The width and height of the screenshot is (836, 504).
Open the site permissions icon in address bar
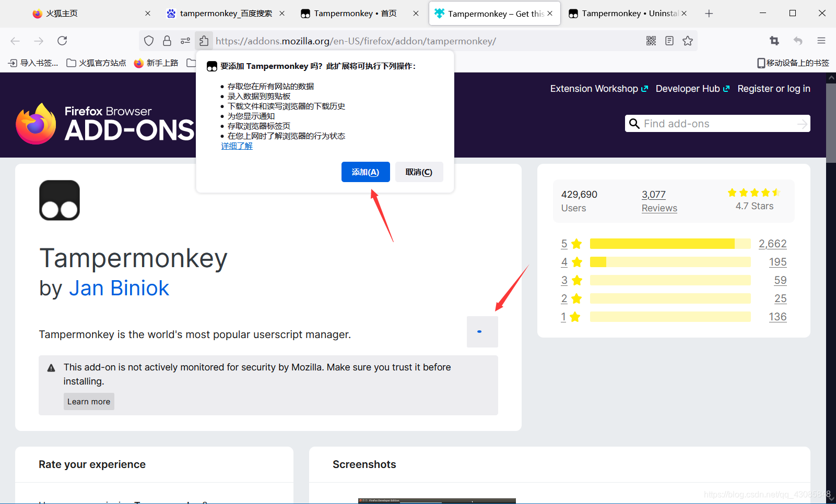point(185,41)
